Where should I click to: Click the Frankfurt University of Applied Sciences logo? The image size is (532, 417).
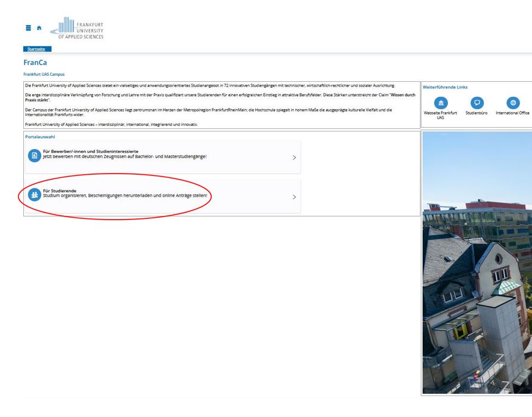pos(77,28)
